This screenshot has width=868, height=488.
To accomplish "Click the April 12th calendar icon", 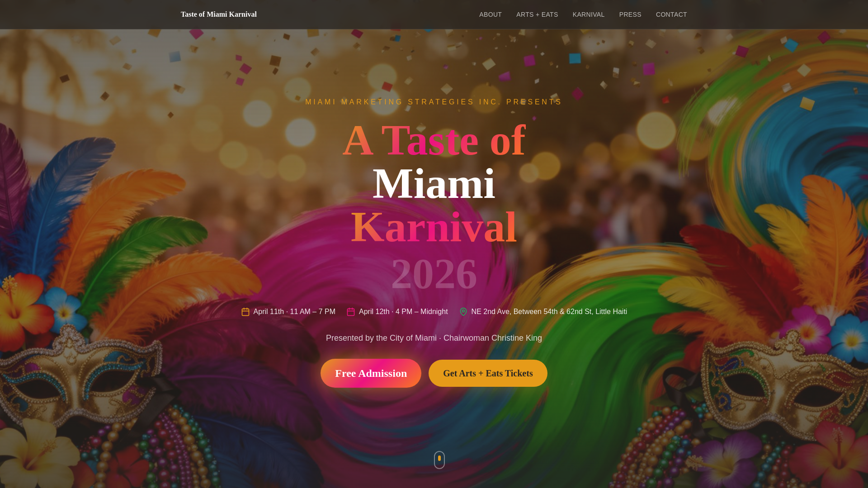I will pos(351,312).
